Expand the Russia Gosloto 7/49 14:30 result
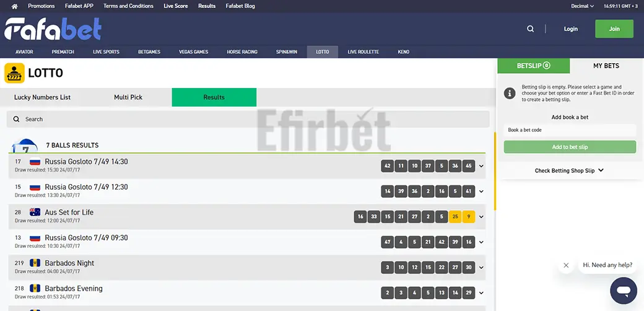Viewport: 644px width, 311px height. click(481, 166)
